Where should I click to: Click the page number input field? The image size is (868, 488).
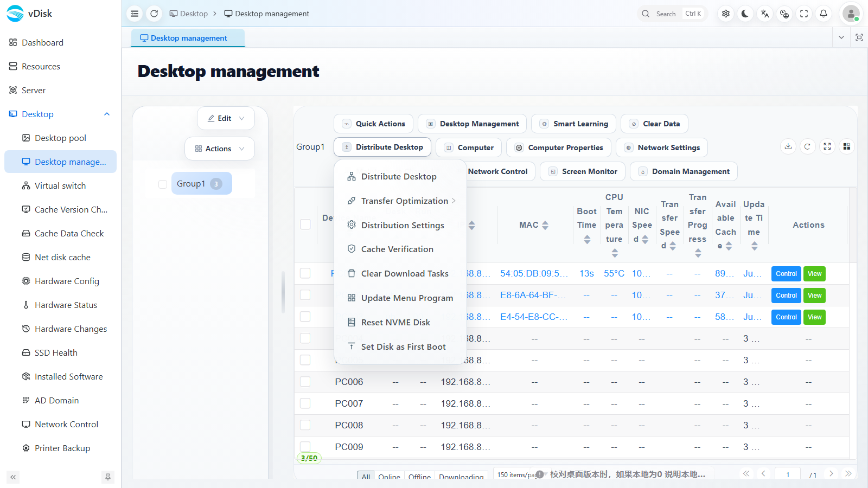click(x=788, y=474)
